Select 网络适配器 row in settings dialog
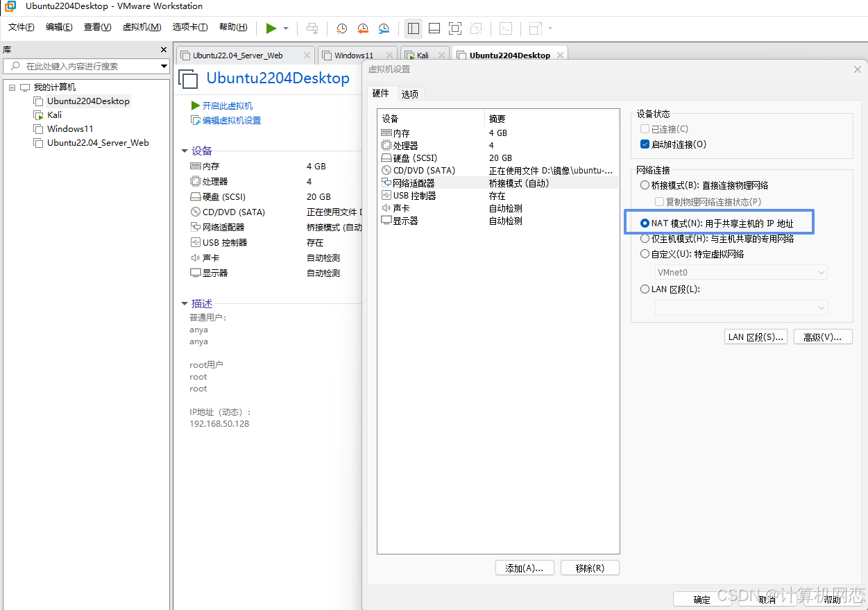Screen dimensions: 868x610 [x=498, y=183]
